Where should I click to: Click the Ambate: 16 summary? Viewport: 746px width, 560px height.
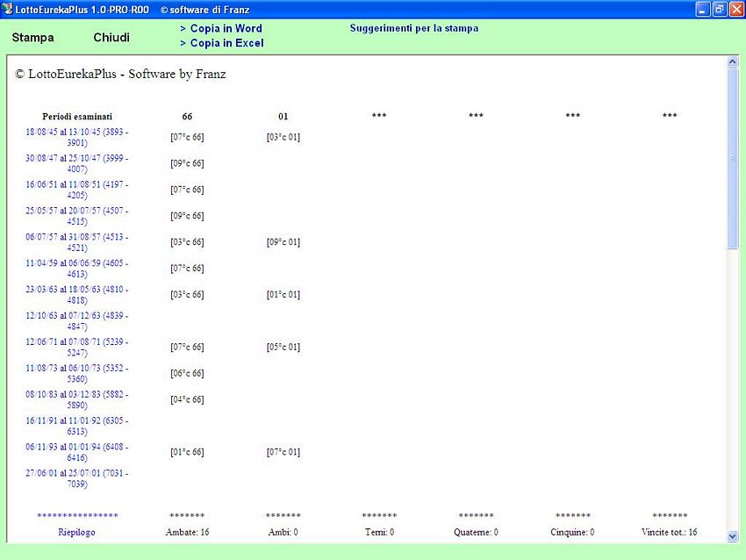[x=188, y=533]
